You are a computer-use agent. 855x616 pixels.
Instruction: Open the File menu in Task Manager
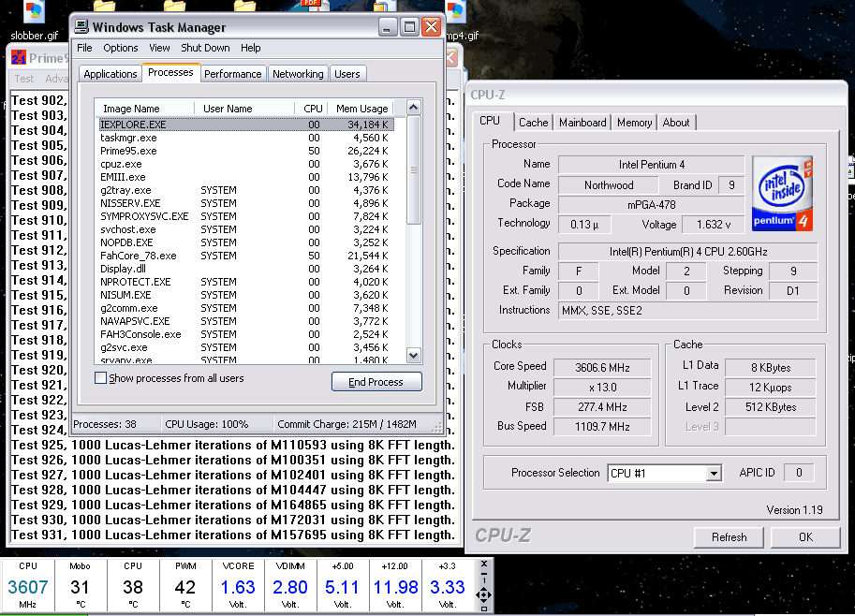click(84, 48)
